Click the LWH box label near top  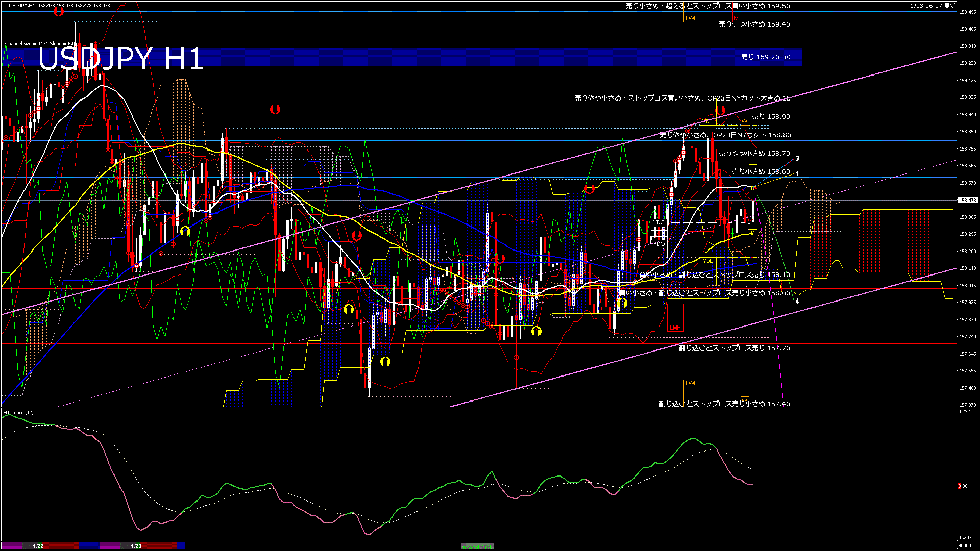(x=691, y=18)
